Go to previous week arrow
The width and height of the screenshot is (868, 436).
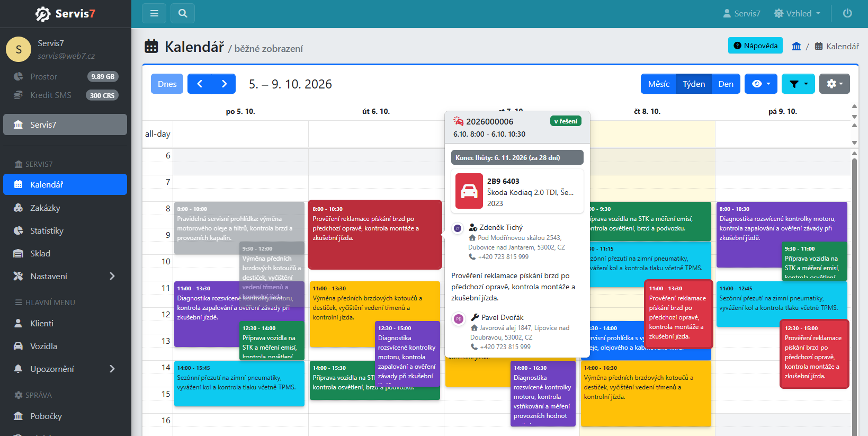[x=200, y=84]
